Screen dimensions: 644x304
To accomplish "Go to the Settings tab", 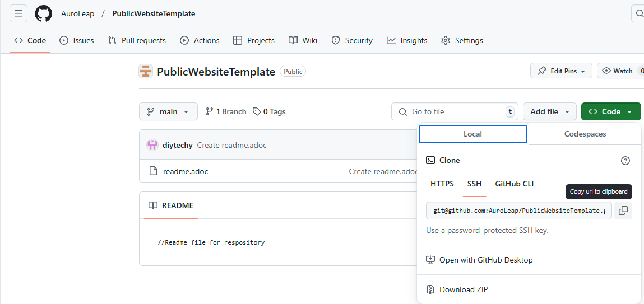I will click(462, 40).
